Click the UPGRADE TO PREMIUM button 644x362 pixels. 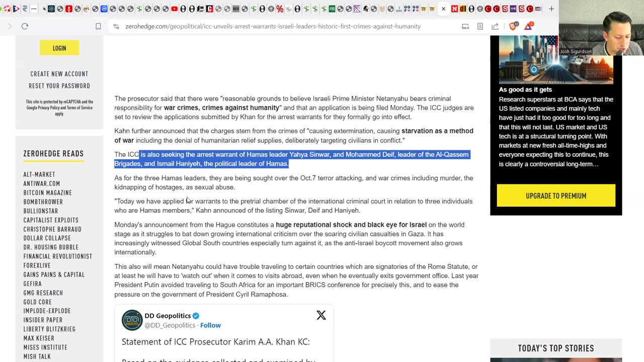coord(556,196)
